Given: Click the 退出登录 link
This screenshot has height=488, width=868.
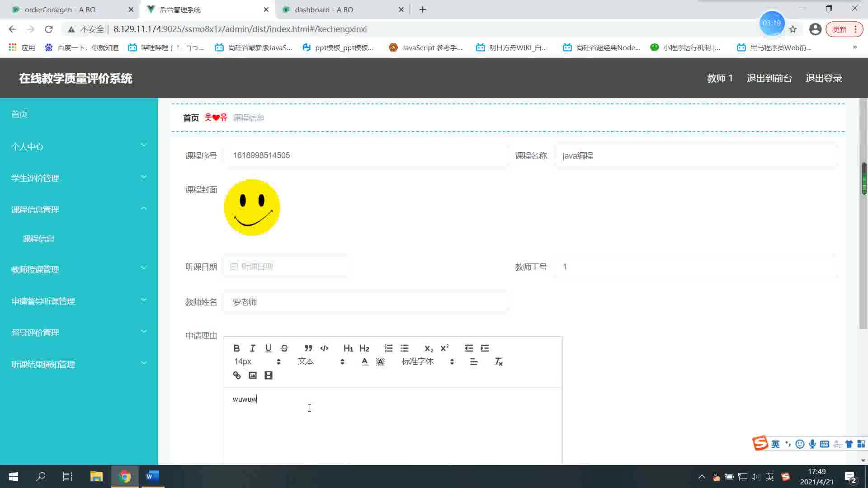Looking at the screenshot, I should point(823,78).
